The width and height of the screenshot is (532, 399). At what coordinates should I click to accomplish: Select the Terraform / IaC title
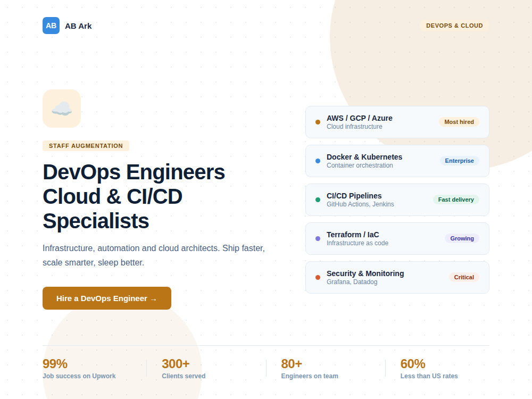click(353, 235)
